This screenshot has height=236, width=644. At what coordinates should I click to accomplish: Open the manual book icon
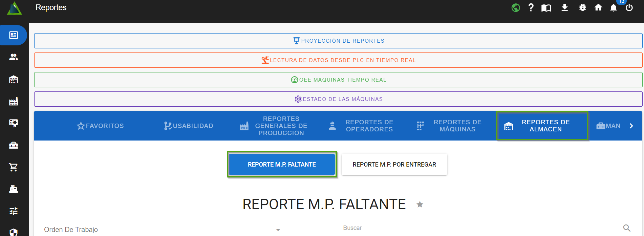546,8
